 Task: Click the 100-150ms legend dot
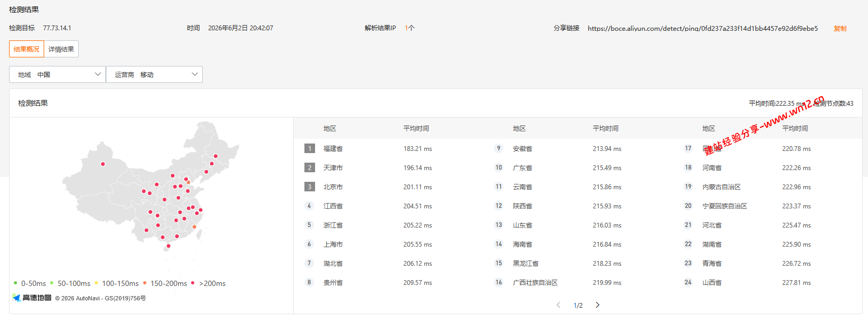(x=96, y=283)
